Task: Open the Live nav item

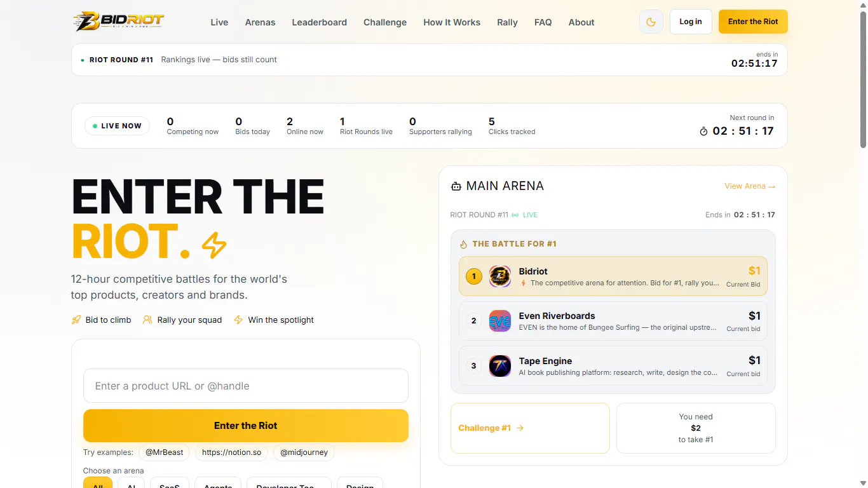Action: click(x=219, y=22)
